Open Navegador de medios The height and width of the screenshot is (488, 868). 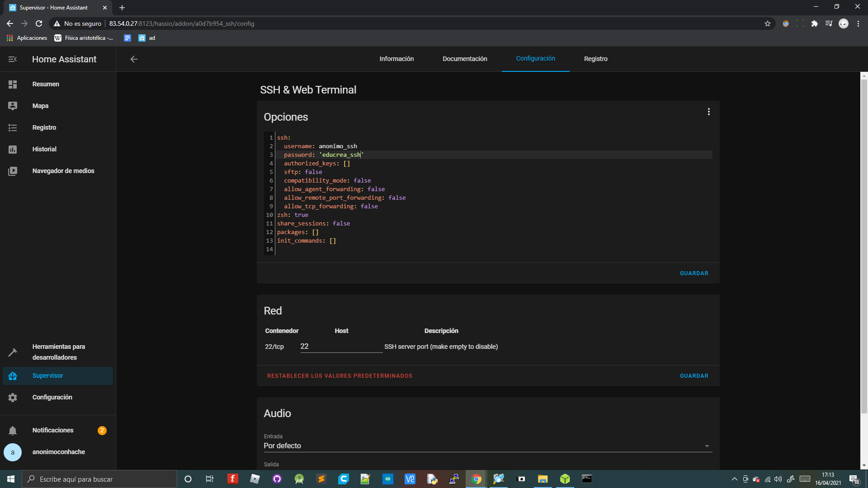(x=63, y=171)
